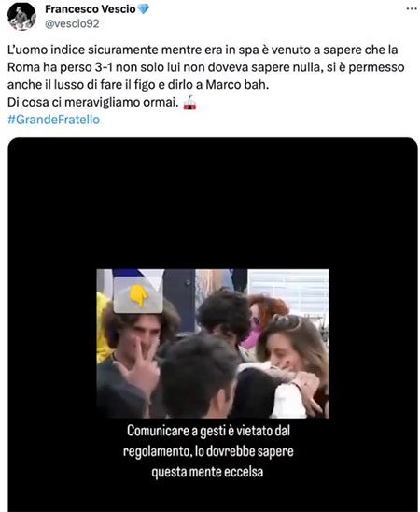The height and width of the screenshot is (512, 420).
Task: Open the three-dot more options menu
Action: pos(412,8)
